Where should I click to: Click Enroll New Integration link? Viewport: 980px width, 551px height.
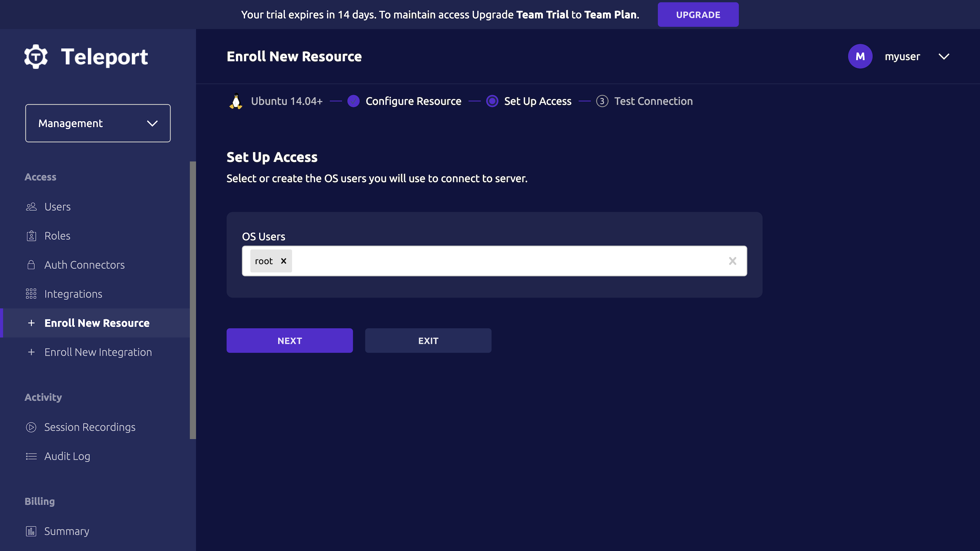click(98, 352)
